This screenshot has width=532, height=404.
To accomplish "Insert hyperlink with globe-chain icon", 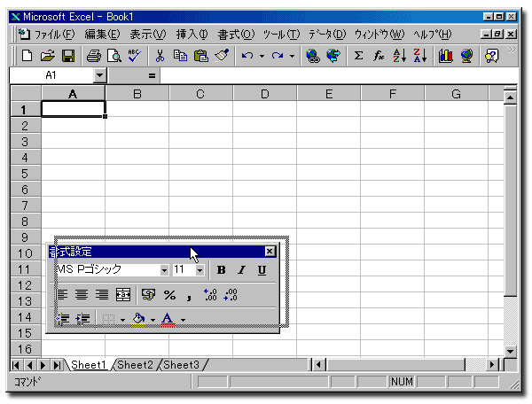I will pos(312,56).
